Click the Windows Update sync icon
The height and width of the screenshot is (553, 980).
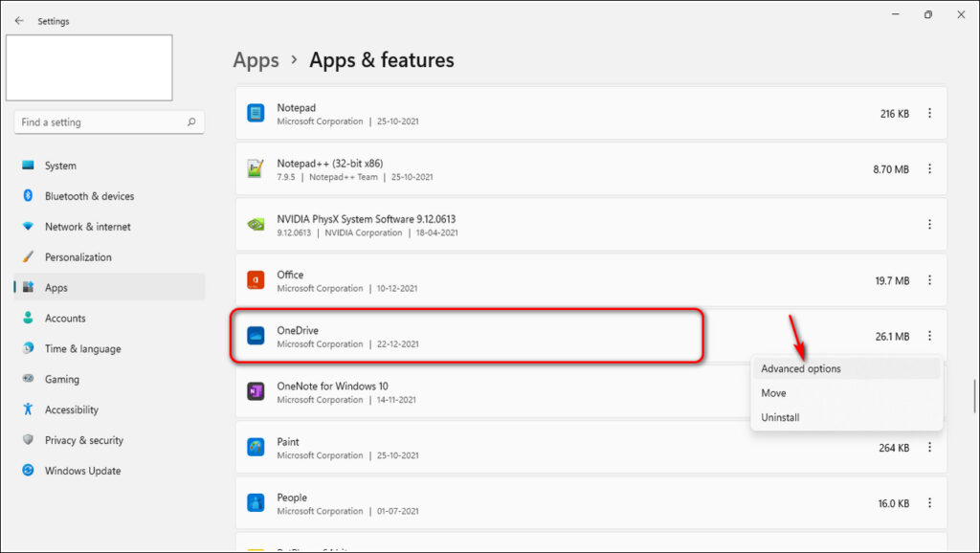pyautogui.click(x=28, y=470)
